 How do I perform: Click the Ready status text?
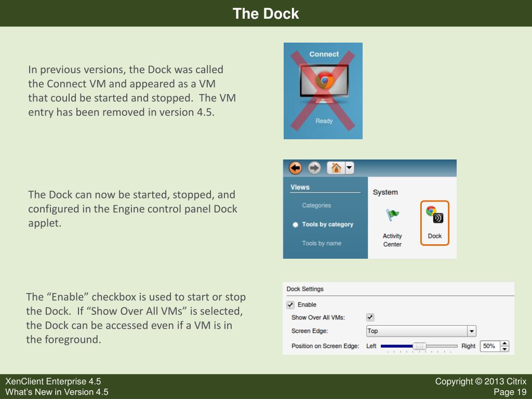tap(324, 121)
